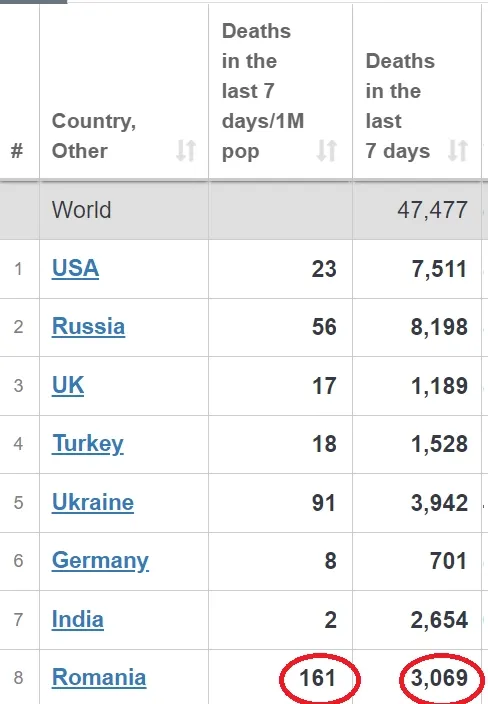
Task: Sort by Deaths per 1M pop arrows
Action: (x=326, y=151)
